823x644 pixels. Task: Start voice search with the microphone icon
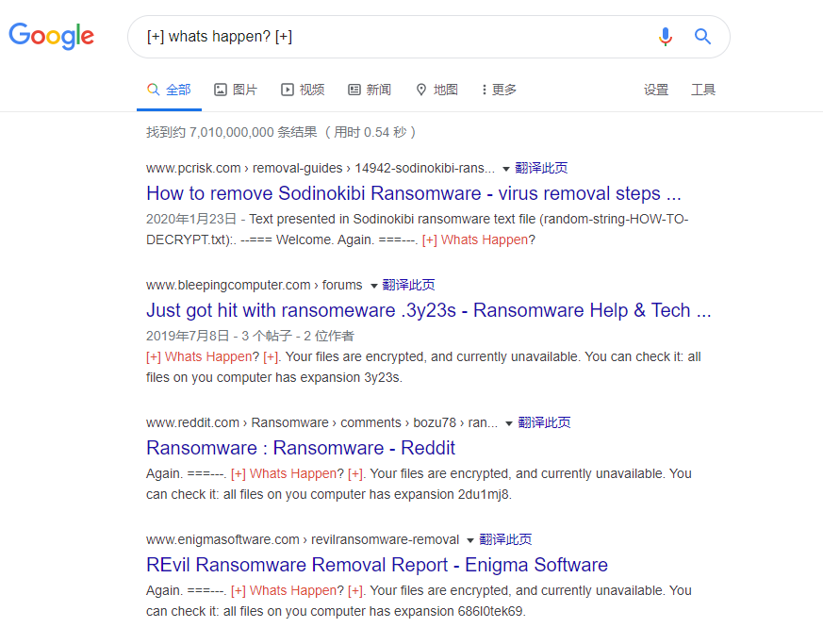(x=665, y=37)
